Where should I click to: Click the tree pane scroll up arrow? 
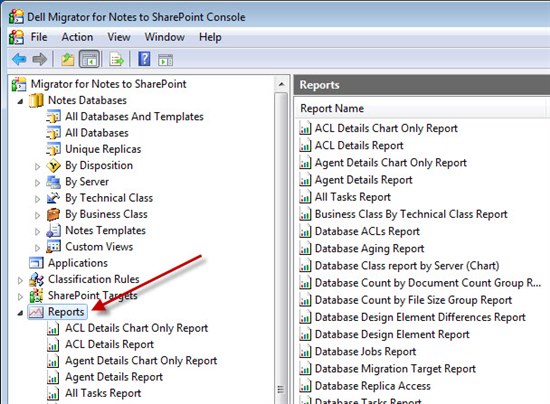[x=281, y=84]
